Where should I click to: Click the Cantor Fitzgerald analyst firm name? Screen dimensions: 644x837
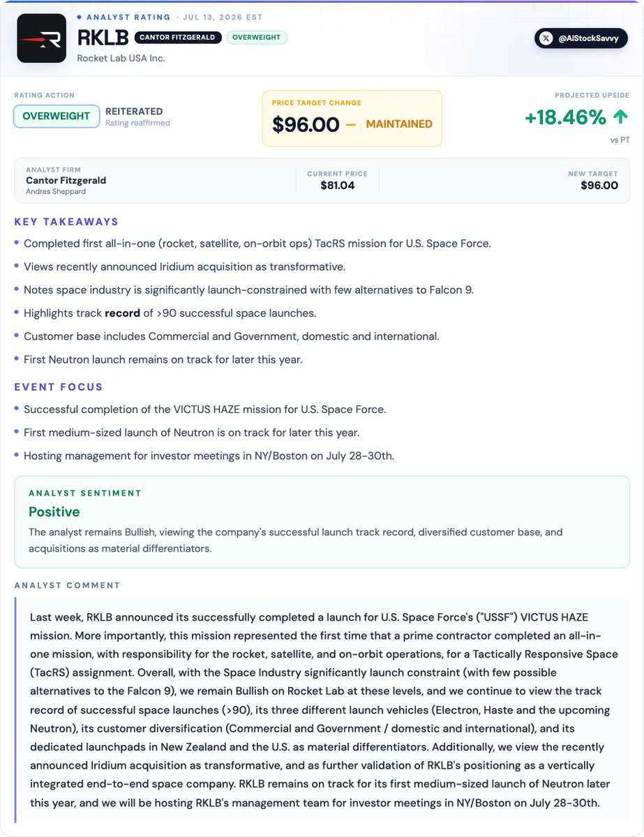pyautogui.click(x=66, y=181)
